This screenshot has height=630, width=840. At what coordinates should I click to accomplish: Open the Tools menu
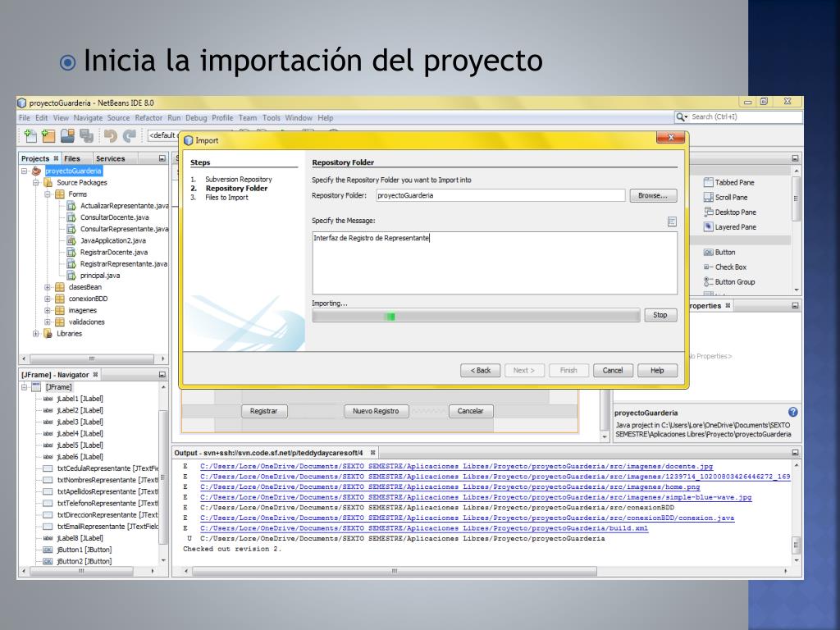coord(271,118)
